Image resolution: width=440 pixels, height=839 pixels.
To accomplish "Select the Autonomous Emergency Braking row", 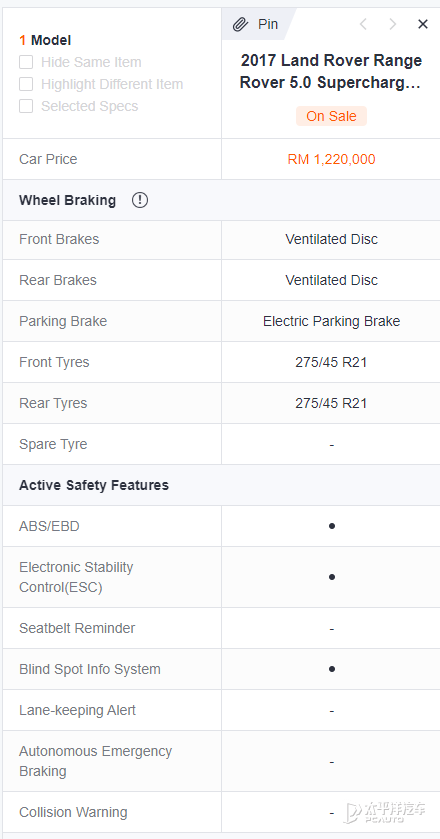I will 221,761.
